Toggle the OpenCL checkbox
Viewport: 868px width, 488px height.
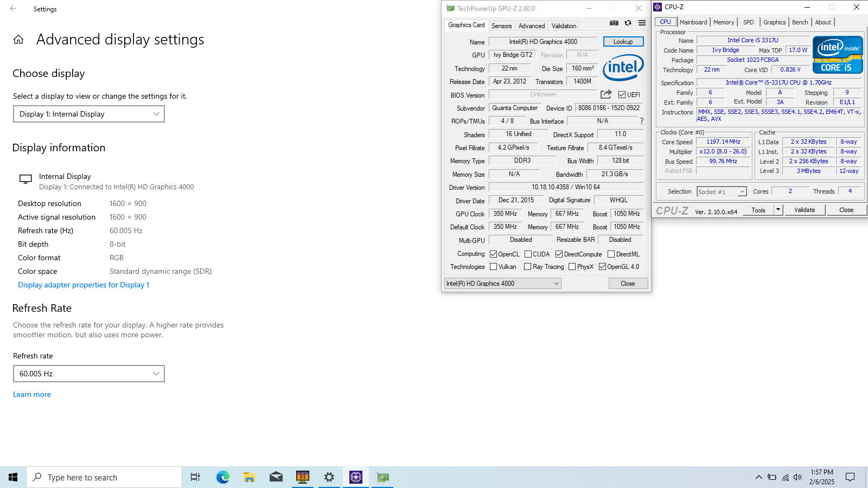click(493, 254)
